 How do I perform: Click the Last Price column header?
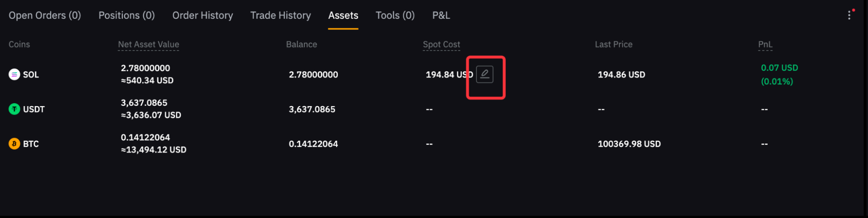click(x=613, y=44)
